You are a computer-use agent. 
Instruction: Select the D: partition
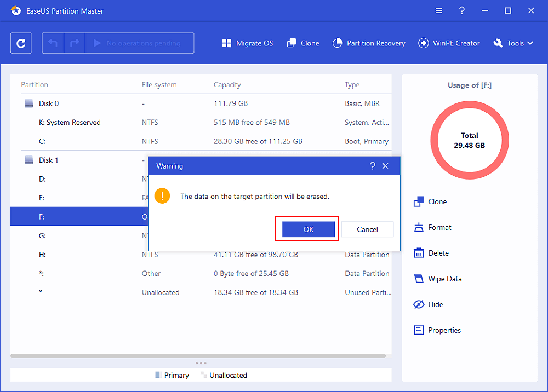(79, 179)
